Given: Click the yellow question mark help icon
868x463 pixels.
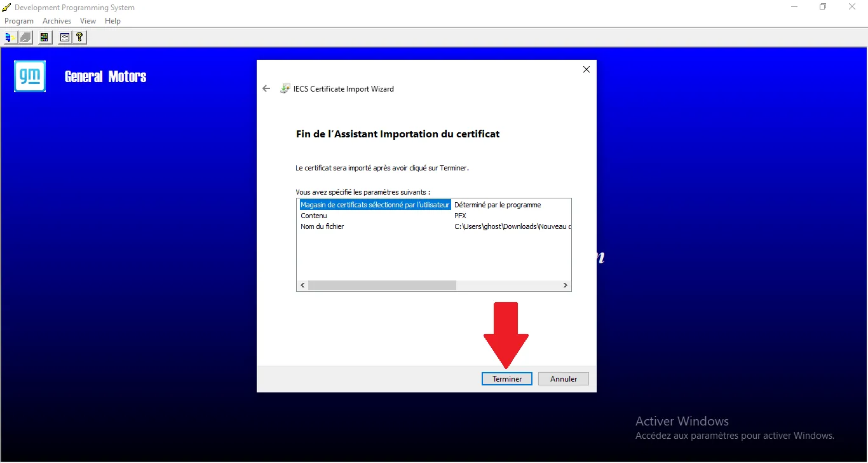Looking at the screenshot, I should point(79,38).
